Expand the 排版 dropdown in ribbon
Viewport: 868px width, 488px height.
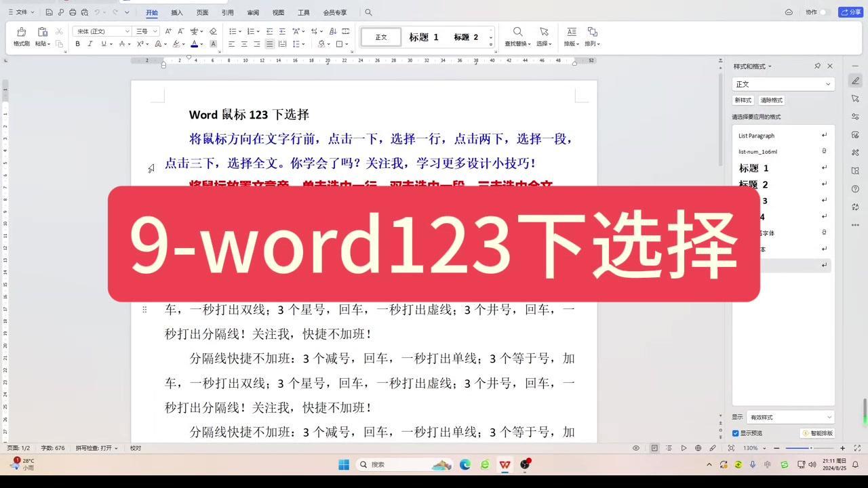click(x=572, y=44)
